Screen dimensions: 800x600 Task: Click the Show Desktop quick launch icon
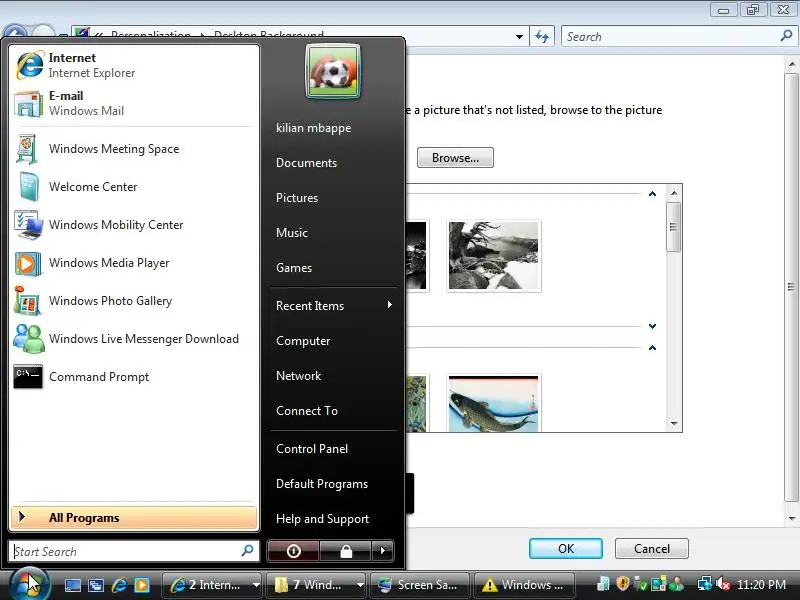(x=73, y=585)
